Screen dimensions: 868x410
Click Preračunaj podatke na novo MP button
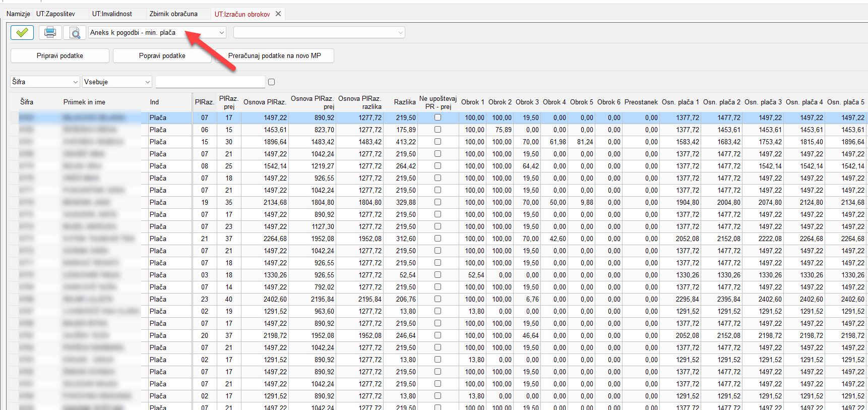[x=275, y=55]
